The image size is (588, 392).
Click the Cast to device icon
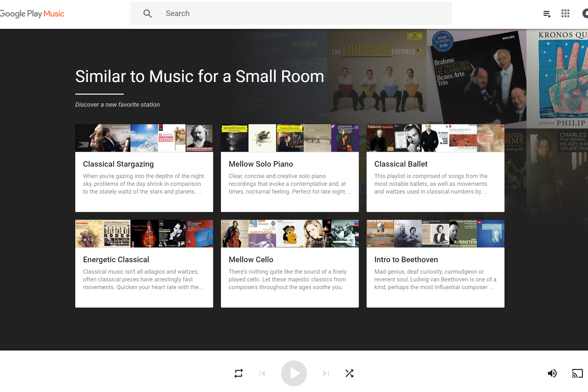(578, 373)
